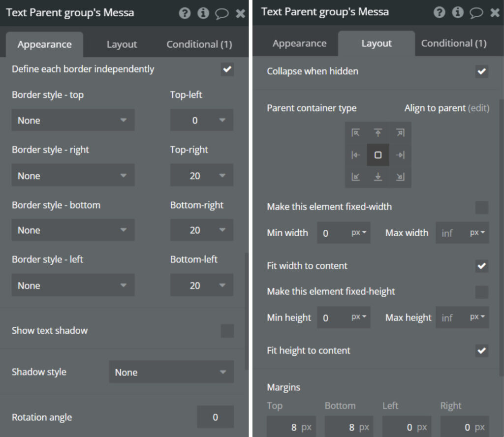Open Border style - top dropdown
The image size is (504, 437).
pyautogui.click(x=73, y=121)
